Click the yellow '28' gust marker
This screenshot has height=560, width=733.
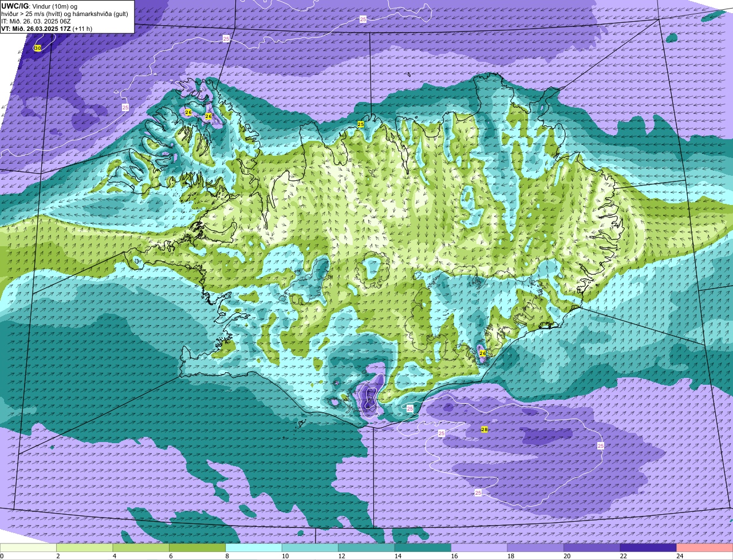pos(484,429)
